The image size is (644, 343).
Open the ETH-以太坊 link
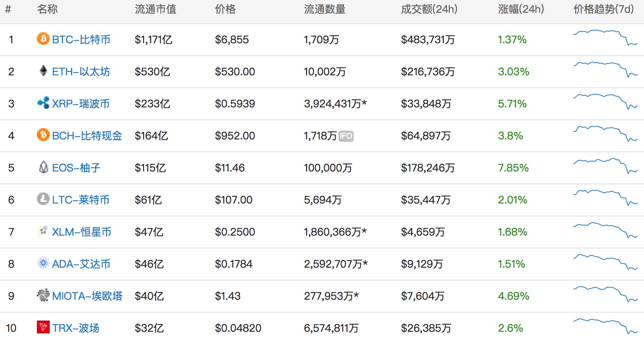(x=81, y=72)
